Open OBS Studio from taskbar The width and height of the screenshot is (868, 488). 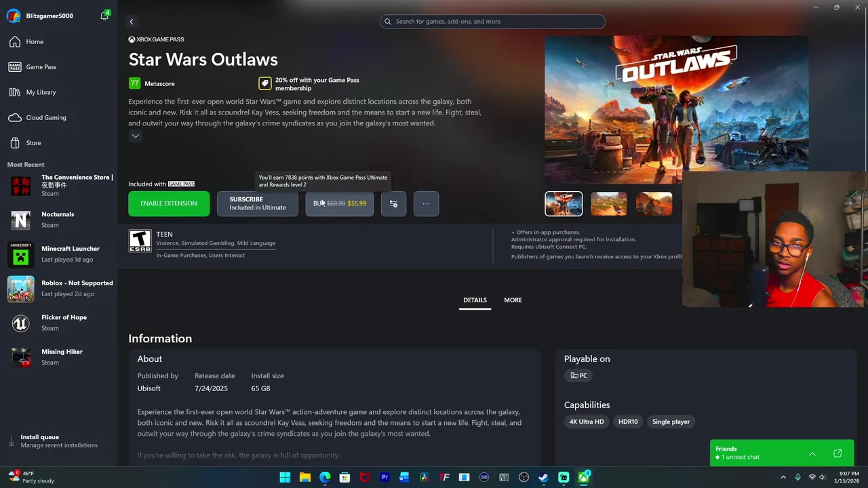click(524, 477)
